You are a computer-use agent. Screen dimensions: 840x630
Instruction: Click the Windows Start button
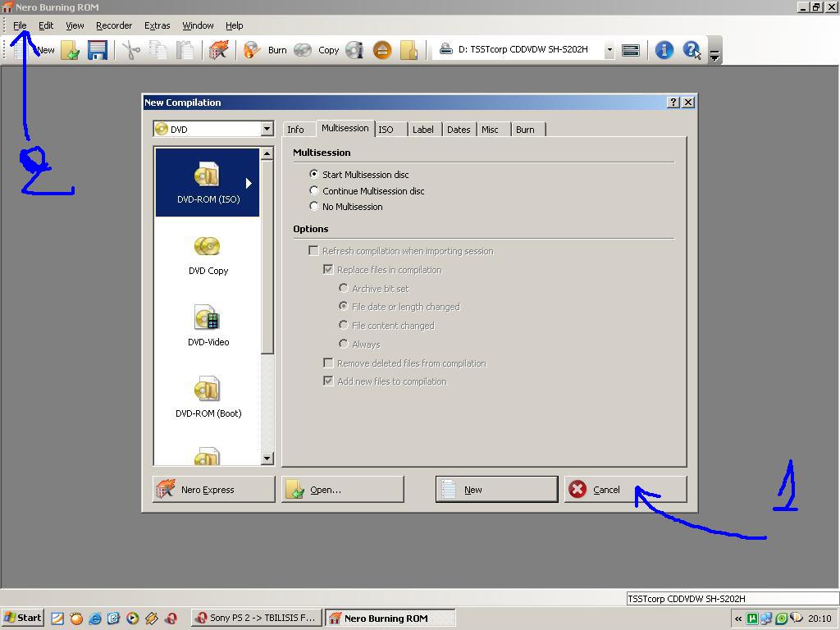[x=22, y=618]
